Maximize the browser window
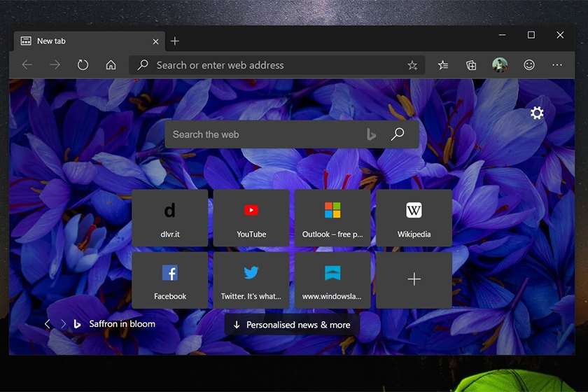This screenshot has width=588, height=392. coord(531,35)
